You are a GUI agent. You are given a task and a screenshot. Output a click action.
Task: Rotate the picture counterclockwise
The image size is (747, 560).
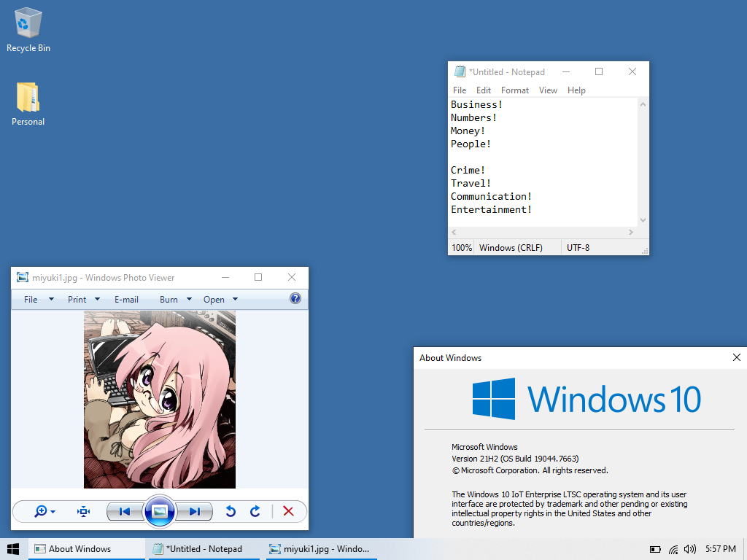tap(231, 511)
